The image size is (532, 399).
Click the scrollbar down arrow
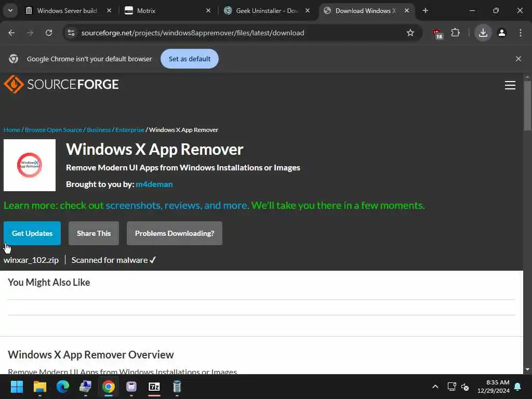pyautogui.click(x=527, y=369)
